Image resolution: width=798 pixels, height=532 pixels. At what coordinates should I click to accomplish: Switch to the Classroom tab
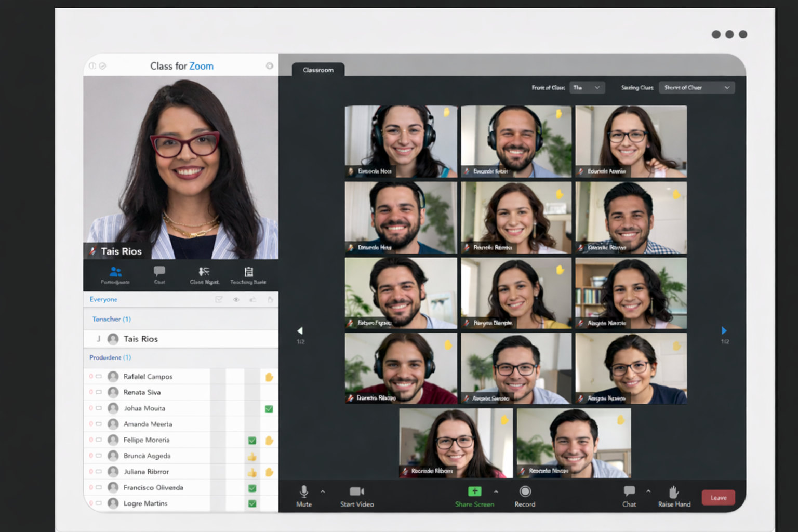(318, 70)
